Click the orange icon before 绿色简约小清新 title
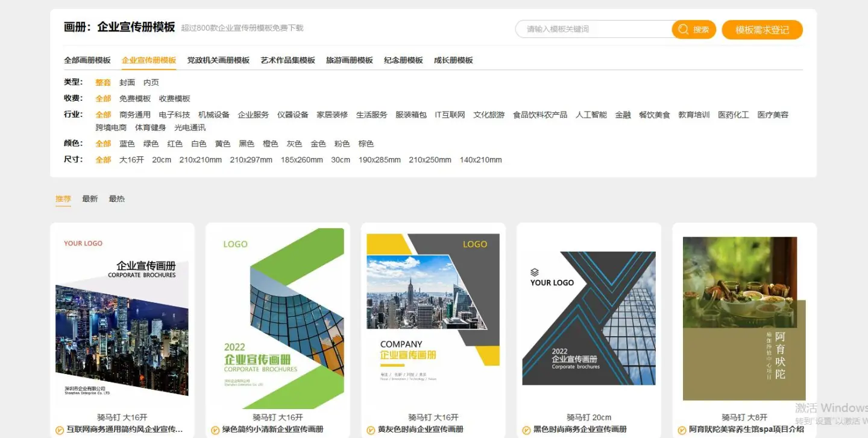This screenshot has width=868, height=438. [215, 430]
